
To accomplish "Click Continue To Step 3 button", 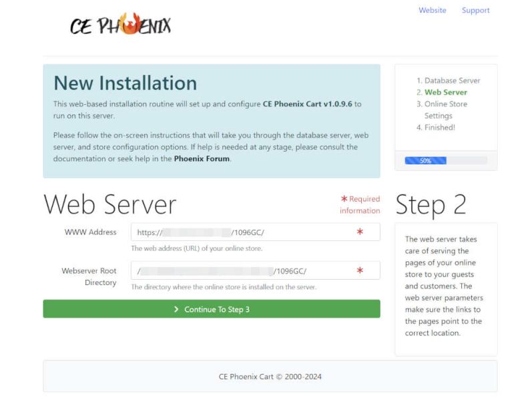I will [212, 309].
